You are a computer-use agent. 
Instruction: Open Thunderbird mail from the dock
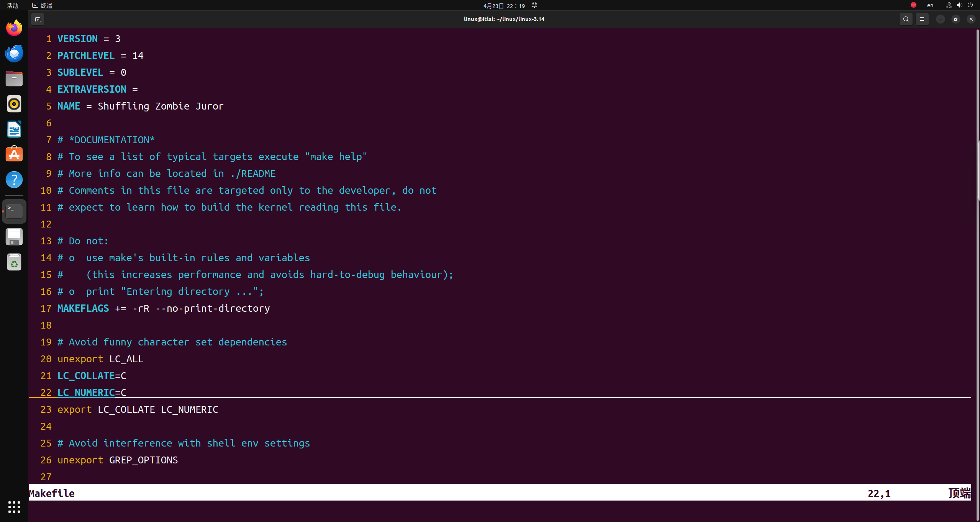coord(14,53)
